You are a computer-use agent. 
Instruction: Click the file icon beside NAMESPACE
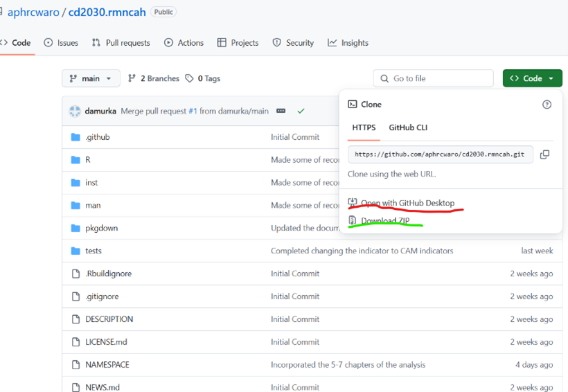point(76,364)
